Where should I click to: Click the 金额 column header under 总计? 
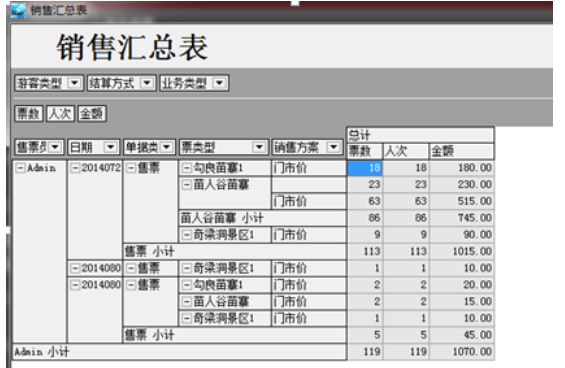coord(461,151)
